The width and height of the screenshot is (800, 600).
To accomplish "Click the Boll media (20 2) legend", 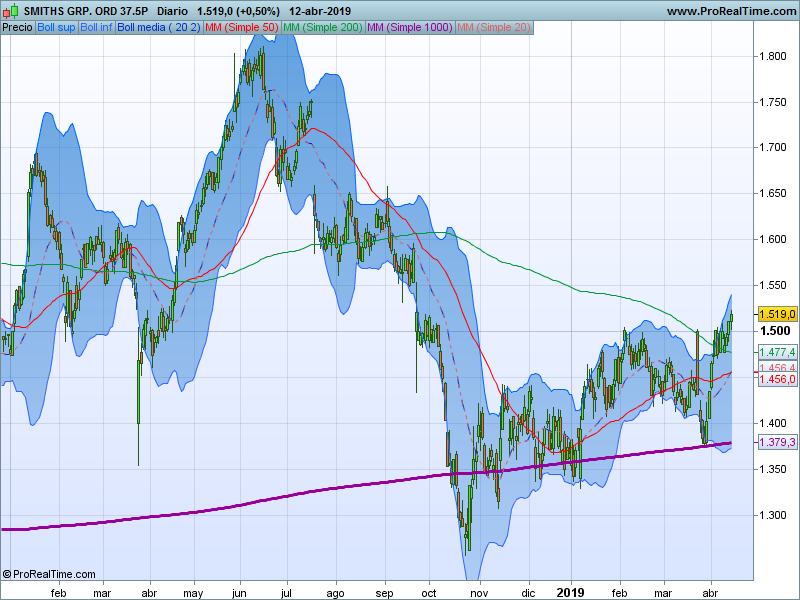I will (159, 28).
